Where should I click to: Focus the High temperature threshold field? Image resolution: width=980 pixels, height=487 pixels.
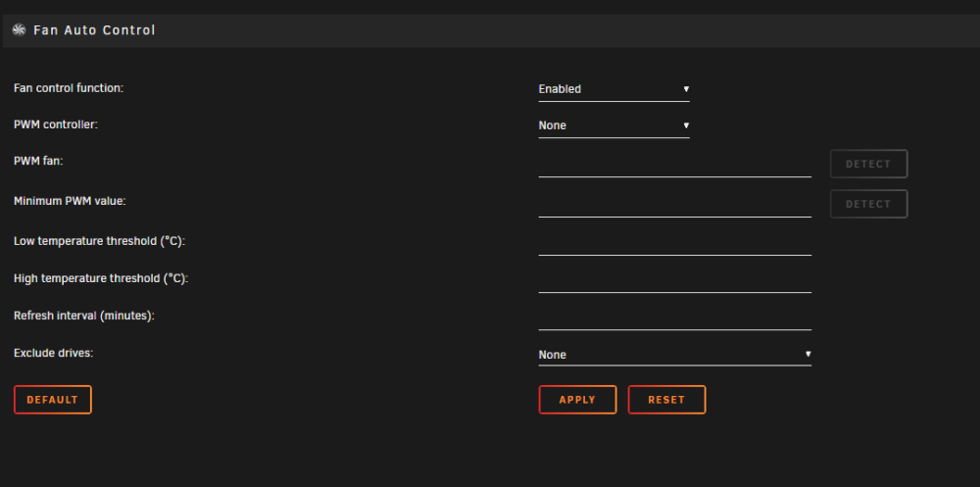(x=674, y=280)
